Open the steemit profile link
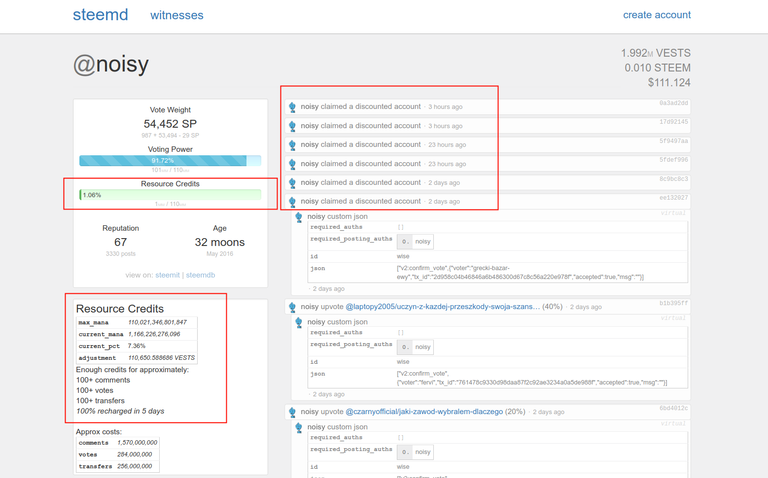Screen dimensions: 768x478 click(168, 275)
